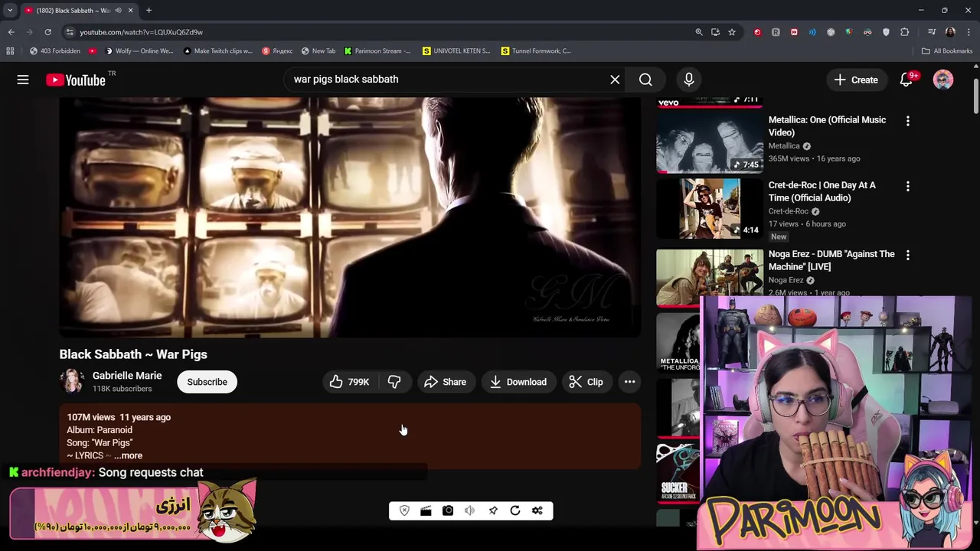
Task: Pin the bottom floating toolbar
Action: click(493, 510)
